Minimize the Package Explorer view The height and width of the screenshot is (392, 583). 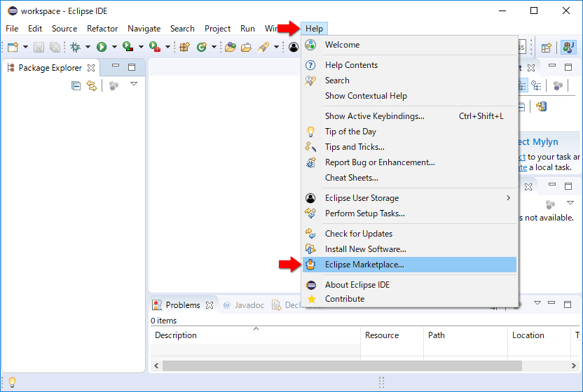pyautogui.click(x=116, y=66)
